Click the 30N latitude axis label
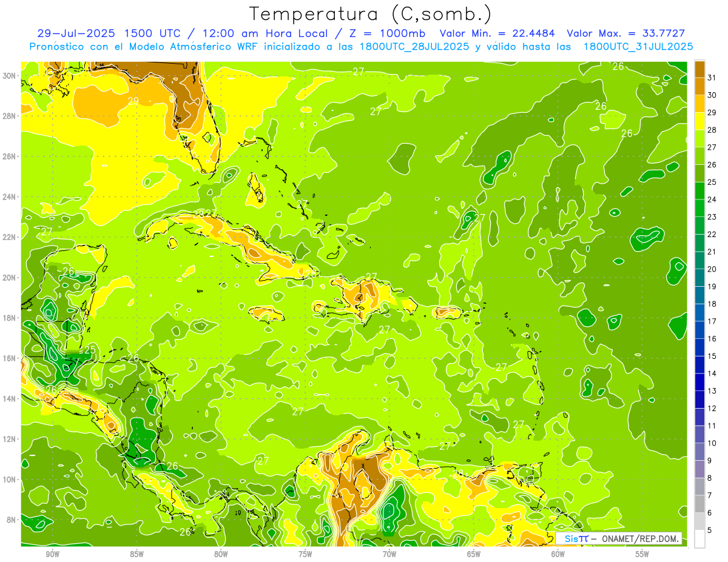The width and height of the screenshot is (728, 562). 10,75
